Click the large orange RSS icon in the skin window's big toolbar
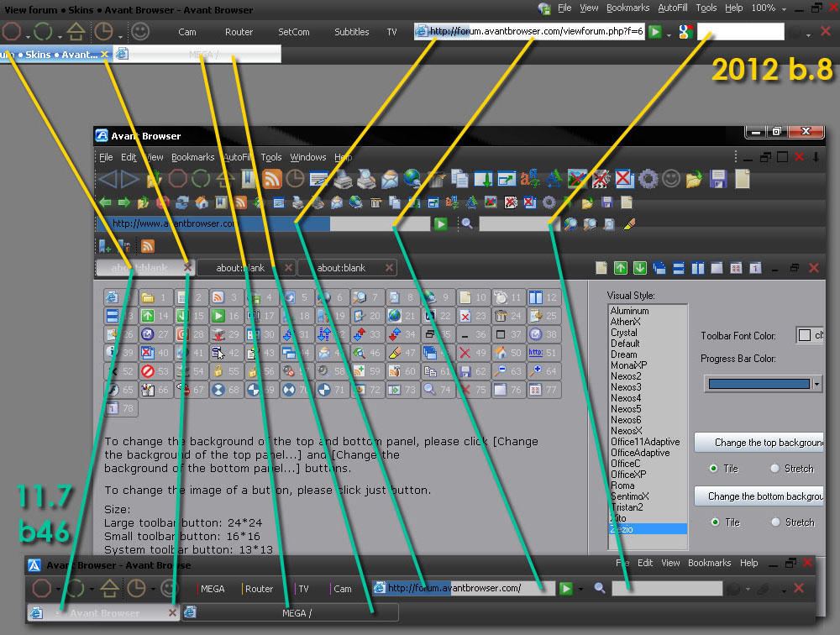Viewport: 840px width, 635px height. click(x=271, y=178)
